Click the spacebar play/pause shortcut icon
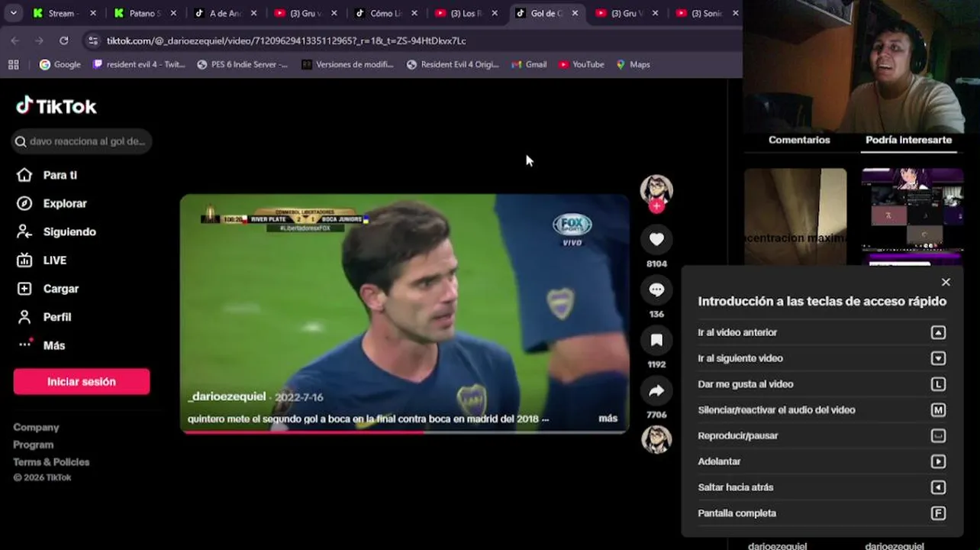Image resolution: width=980 pixels, height=550 pixels. tap(939, 436)
